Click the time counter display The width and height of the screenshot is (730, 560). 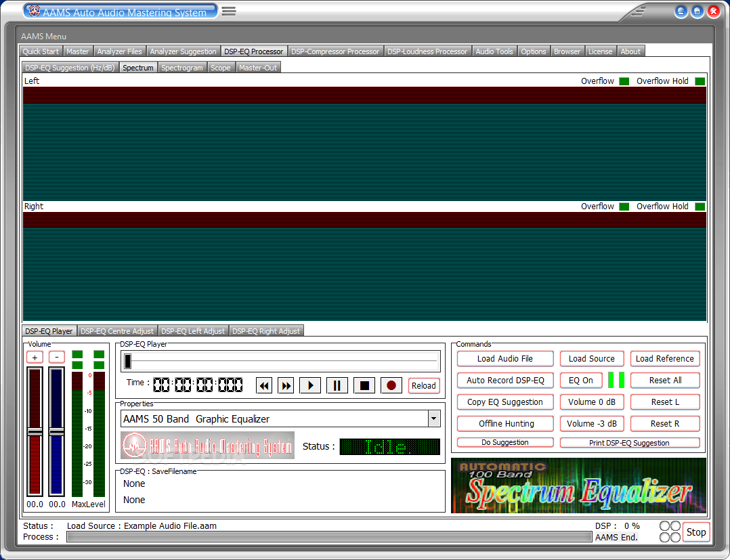coord(198,385)
